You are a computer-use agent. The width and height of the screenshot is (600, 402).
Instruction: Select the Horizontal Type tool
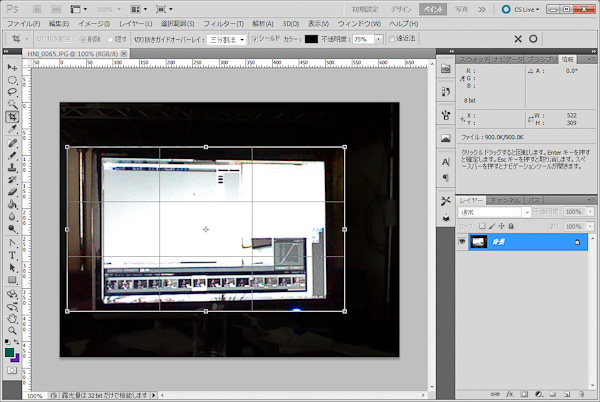[12, 255]
